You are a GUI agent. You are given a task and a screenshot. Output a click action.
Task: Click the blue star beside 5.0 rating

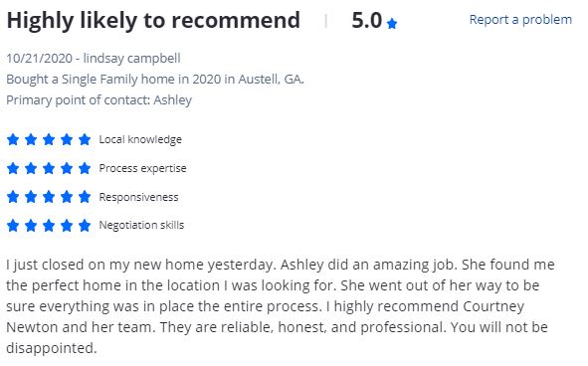point(392,24)
